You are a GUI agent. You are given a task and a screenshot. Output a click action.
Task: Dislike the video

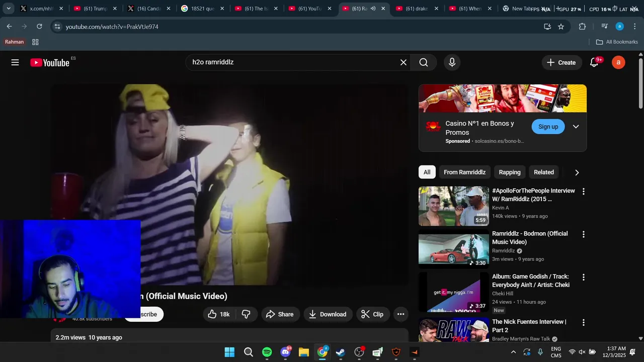246,314
